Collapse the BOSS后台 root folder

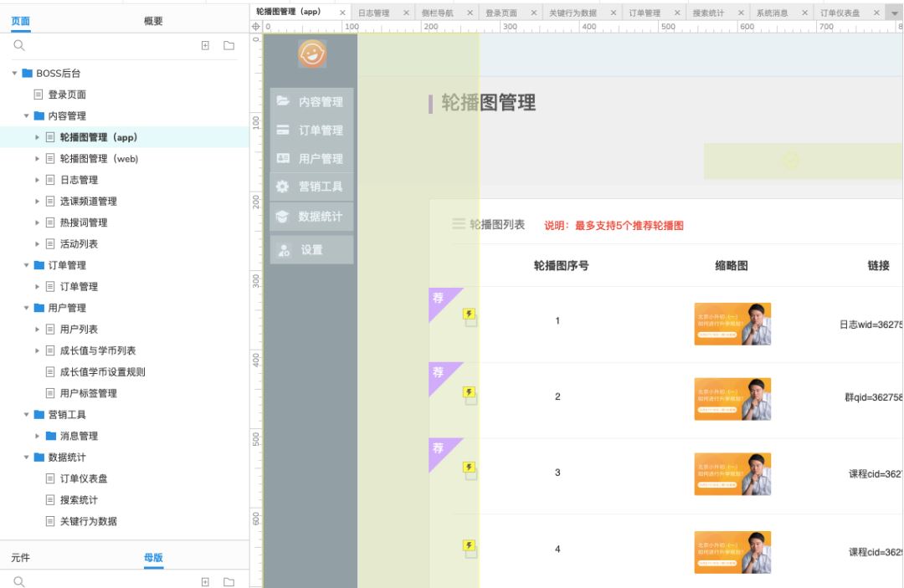(15, 74)
